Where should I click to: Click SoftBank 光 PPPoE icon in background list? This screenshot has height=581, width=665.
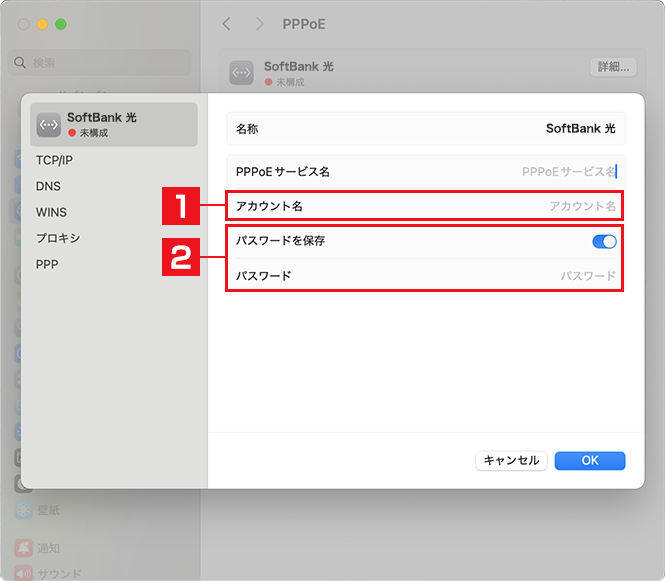click(x=241, y=73)
